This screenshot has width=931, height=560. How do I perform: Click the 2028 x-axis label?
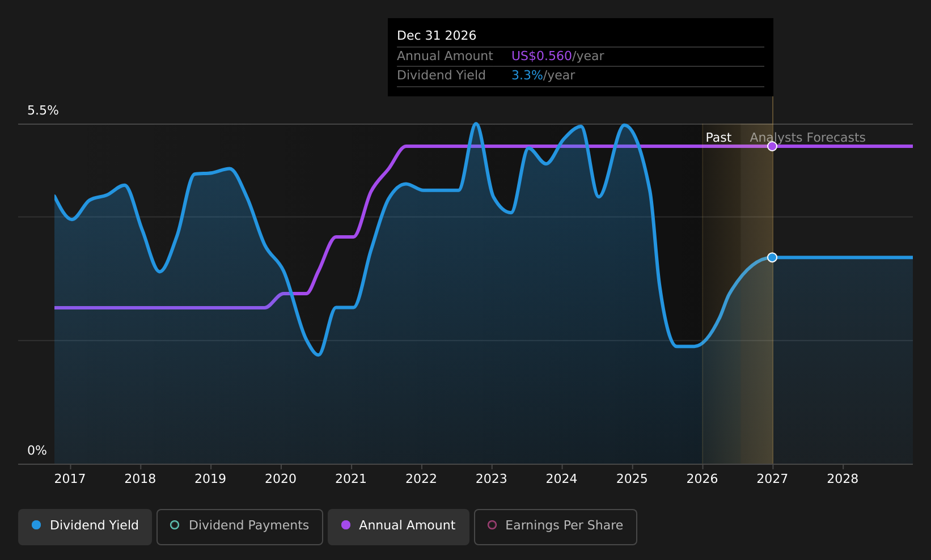pos(843,479)
